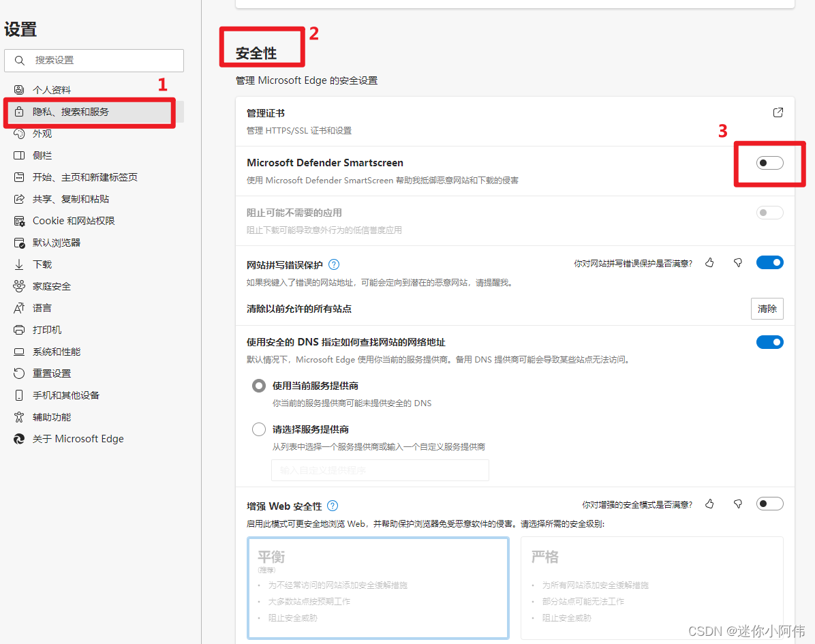The height and width of the screenshot is (644, 815).
Task: Click 语言 text in sidebar
Action: pos(42,308)
